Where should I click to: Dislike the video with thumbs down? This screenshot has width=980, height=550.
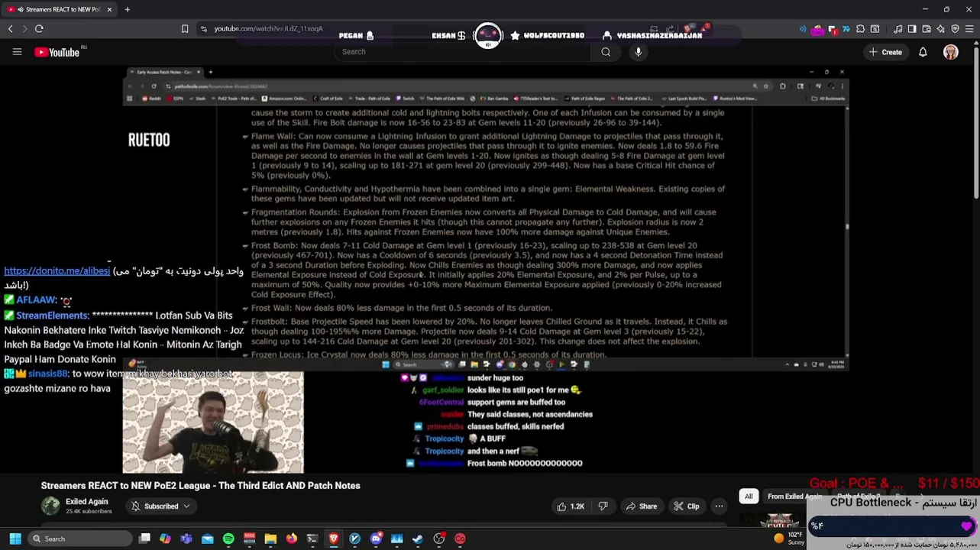point(603,506)
